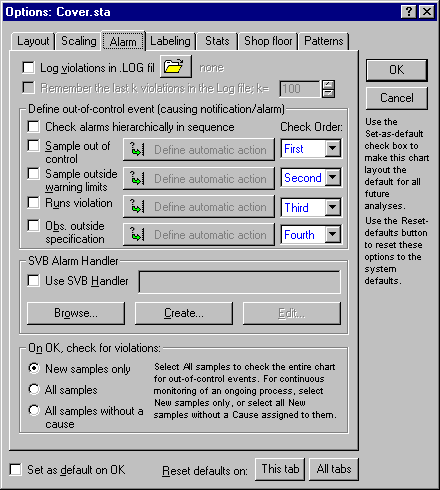Click the SVB Handler file path field
The width and height of the screenshot is (440, 490).
tap(240, 282)
